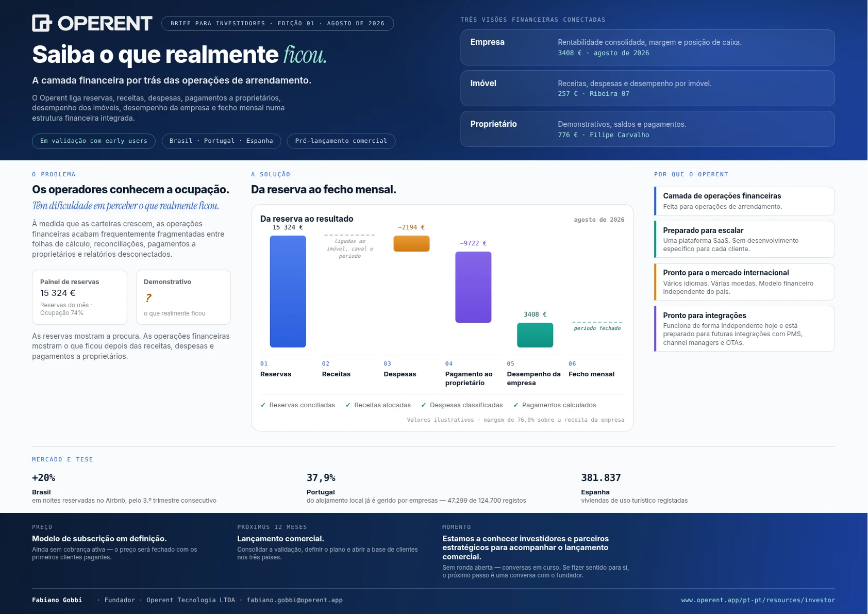Click the checkmark next to Pagamentos calculados
Image resolution: width=868 pixels, height=614 pixels.
(x=516, y=405)
